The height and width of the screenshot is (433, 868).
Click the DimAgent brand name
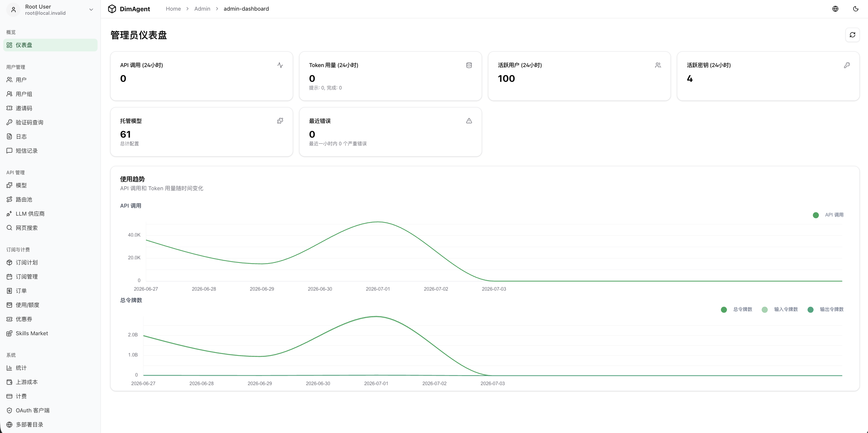tap(135, 9)
